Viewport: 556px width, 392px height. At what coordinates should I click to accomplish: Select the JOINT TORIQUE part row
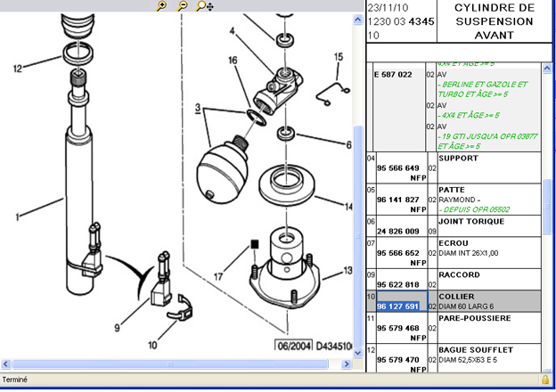[471, 221]
